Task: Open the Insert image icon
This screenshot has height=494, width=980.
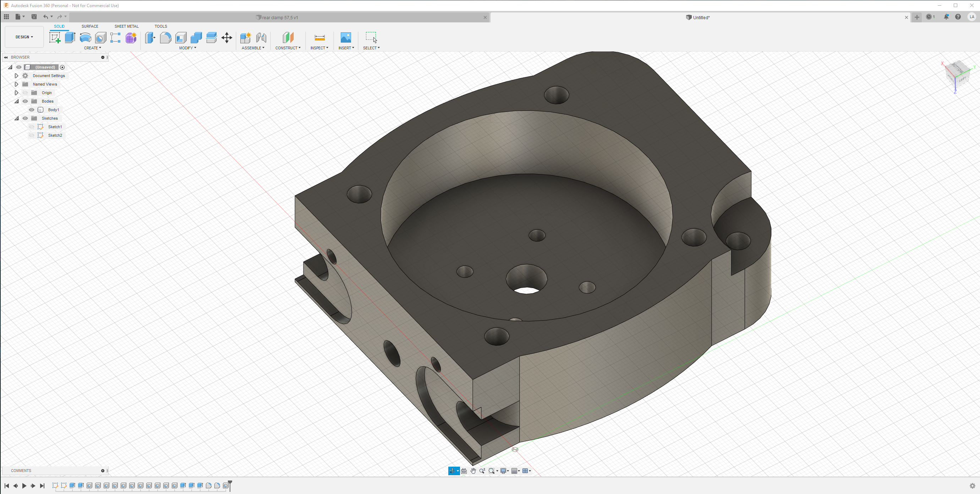Action: tap(345, 37)
